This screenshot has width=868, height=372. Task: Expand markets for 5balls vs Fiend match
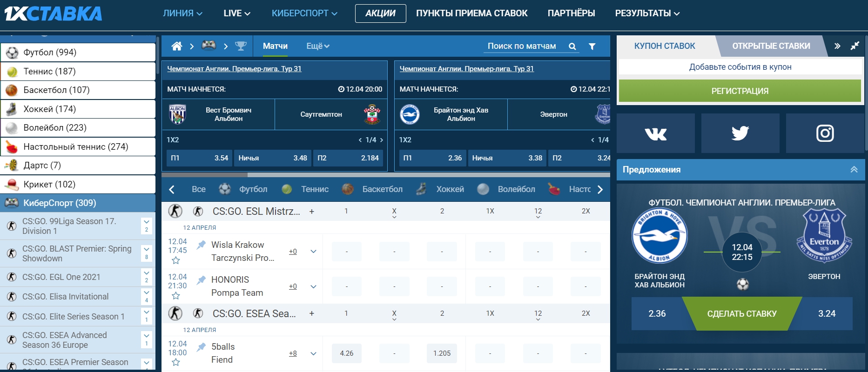tap(313, 353)
